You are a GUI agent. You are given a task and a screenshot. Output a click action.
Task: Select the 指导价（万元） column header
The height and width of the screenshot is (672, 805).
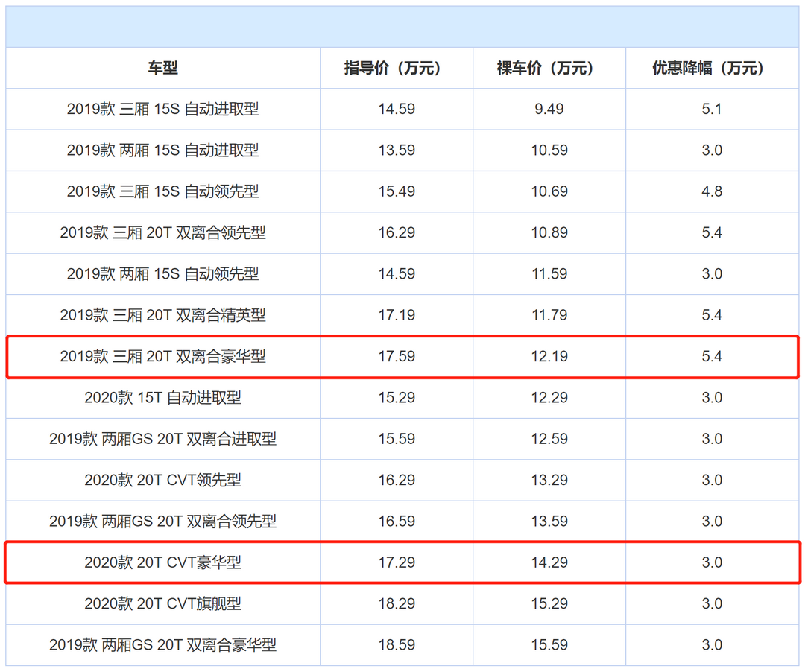(x=396, y=69)
